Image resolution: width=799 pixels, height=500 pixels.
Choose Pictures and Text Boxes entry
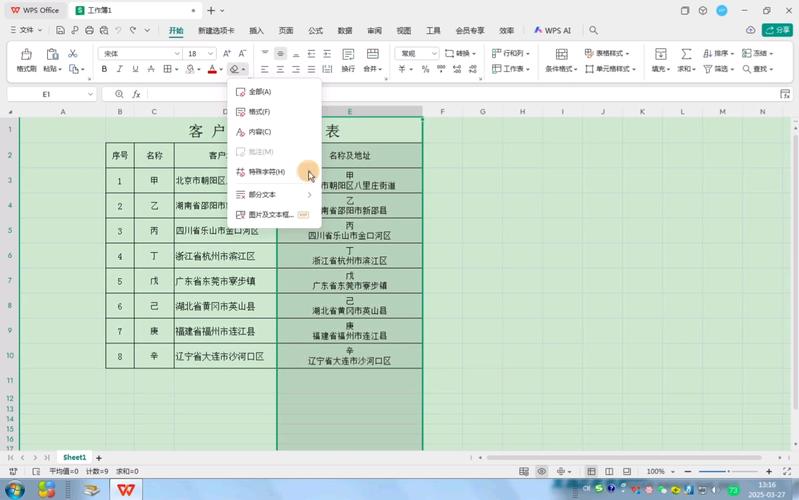click(274, 215)
